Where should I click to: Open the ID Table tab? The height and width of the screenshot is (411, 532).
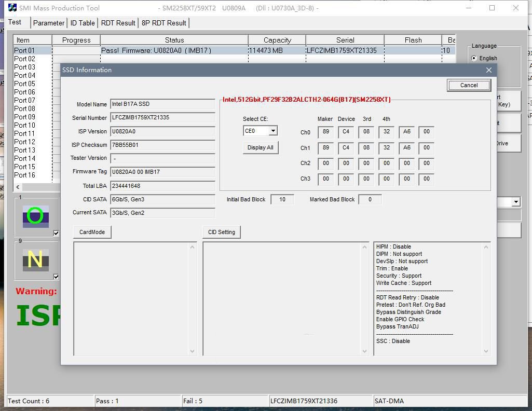point(83,23)
